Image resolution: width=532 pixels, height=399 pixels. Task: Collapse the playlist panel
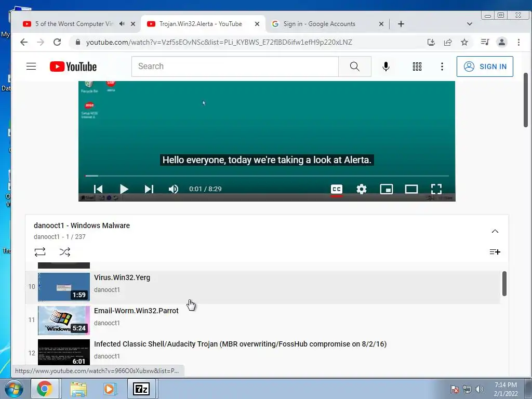coord(495,231)
